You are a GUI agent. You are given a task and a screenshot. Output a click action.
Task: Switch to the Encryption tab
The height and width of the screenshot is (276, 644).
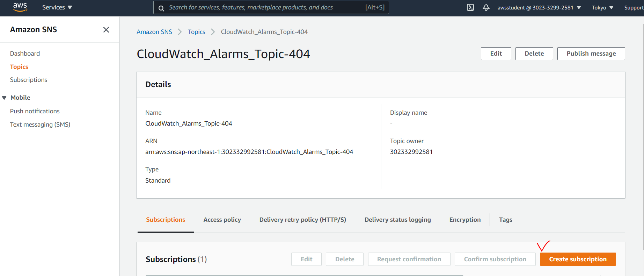465,220
